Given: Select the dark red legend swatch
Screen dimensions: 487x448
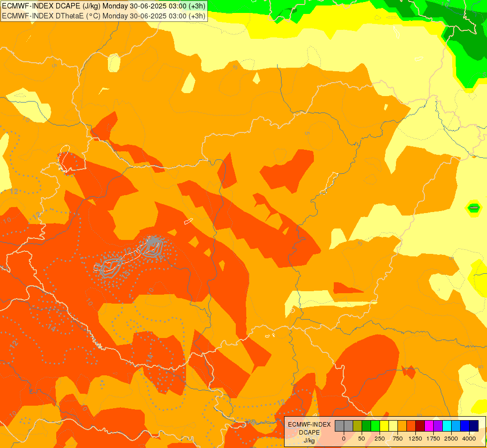Looking at the screenshot, I should tap(420, 426).
